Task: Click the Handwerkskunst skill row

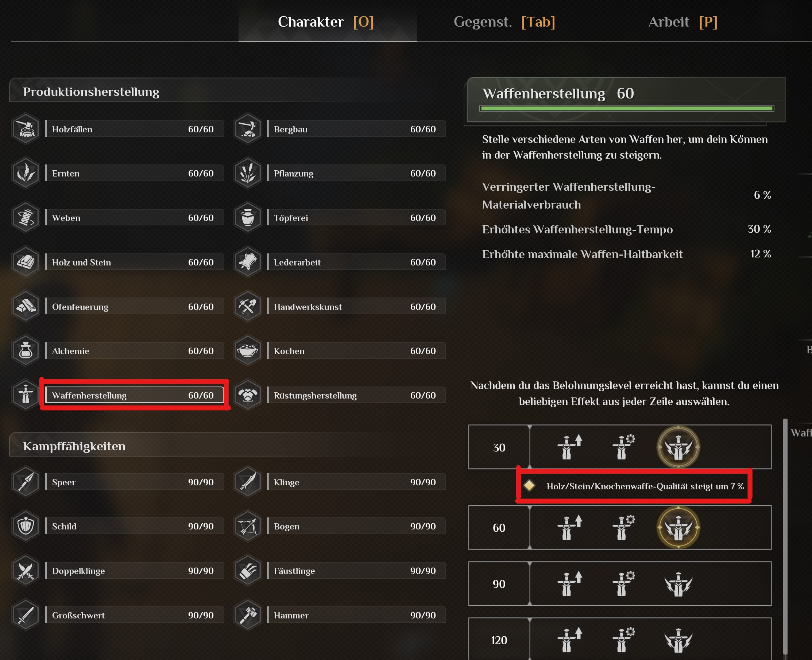Action: point(356,307)
